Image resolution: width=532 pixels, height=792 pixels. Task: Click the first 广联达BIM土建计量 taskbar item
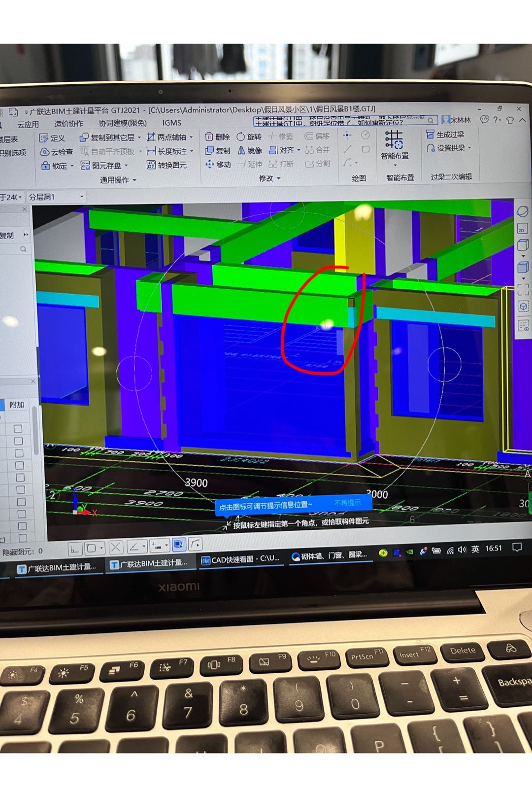57,568
